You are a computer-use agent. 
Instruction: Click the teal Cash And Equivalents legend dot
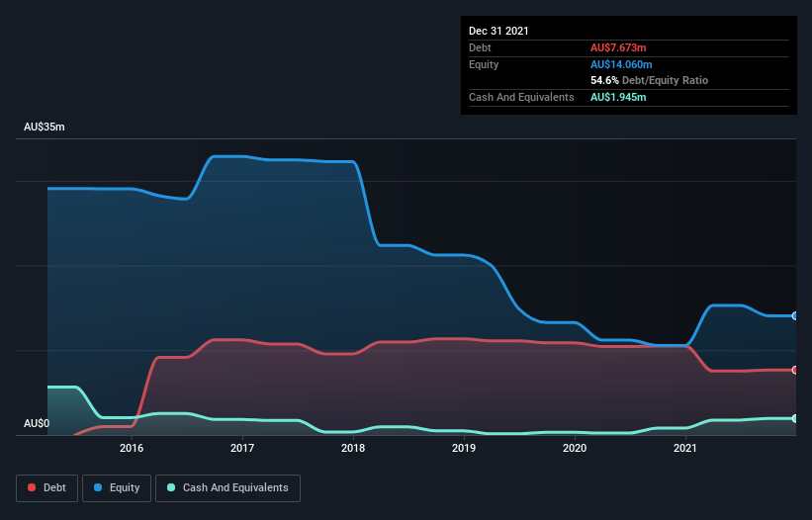coord(171,487)
